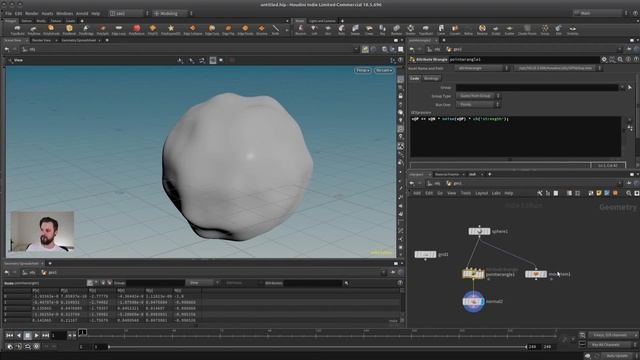Open the Arnold menu

click(82, 13)
